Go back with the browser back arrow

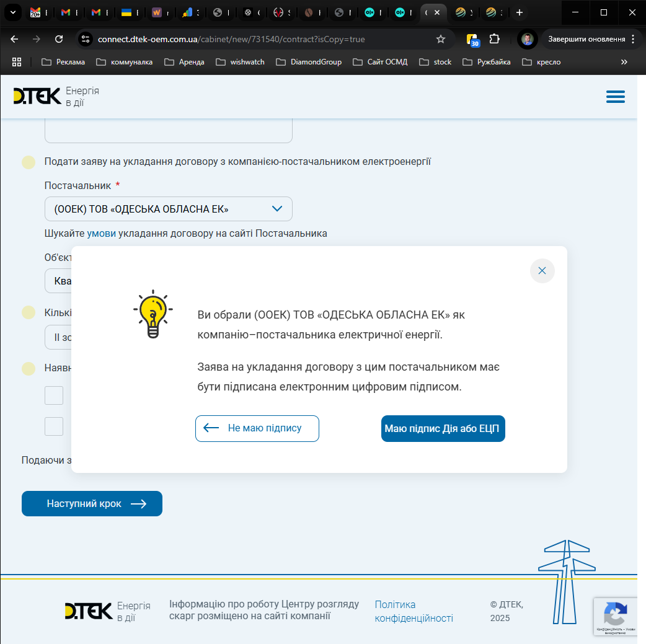(14, 39)
